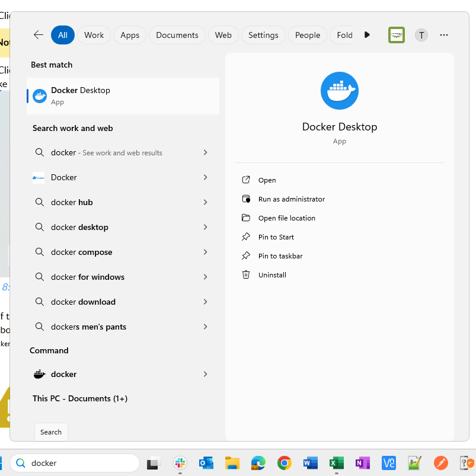Viewport: 476px width, 476px height.
Task: Open Outlook from the taskbar
Action: tap(206, 463)
